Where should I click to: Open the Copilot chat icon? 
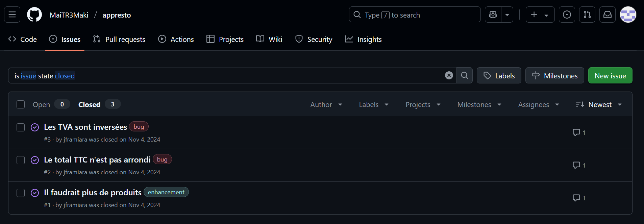point(493,15)
